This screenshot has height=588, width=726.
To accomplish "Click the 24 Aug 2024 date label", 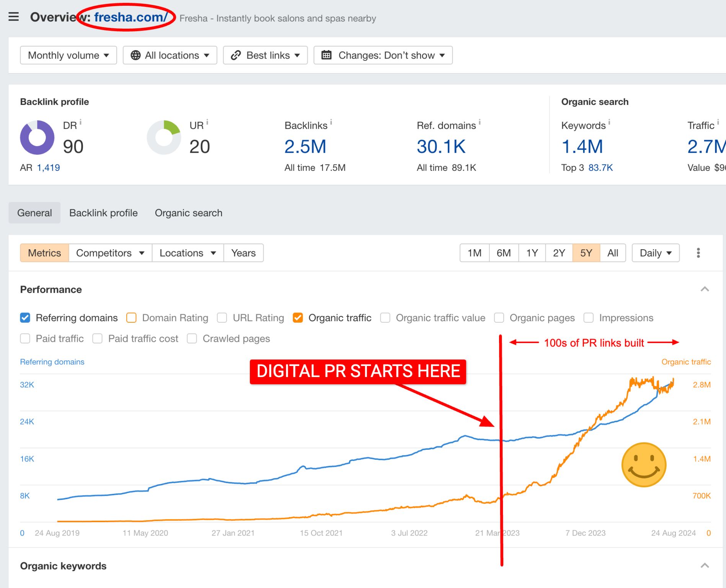I will 674,533.
